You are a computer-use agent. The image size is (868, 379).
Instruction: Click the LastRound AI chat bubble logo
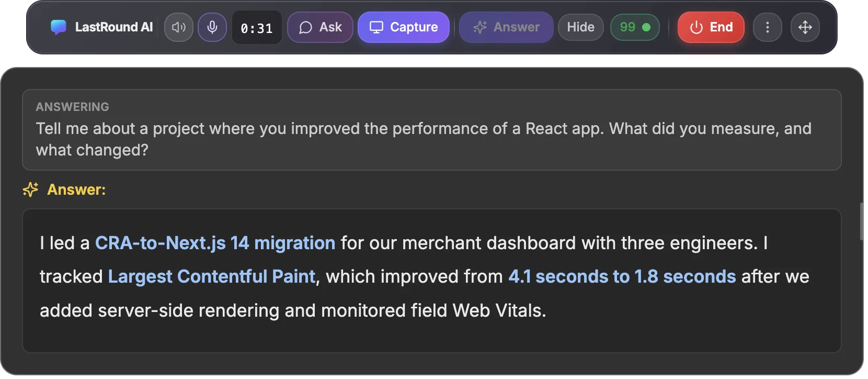click(x=58, y=27)
